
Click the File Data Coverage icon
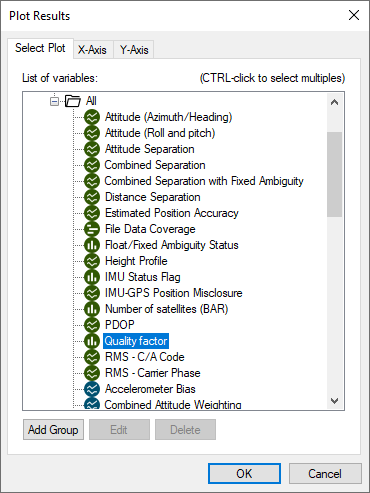coord(92,229)
